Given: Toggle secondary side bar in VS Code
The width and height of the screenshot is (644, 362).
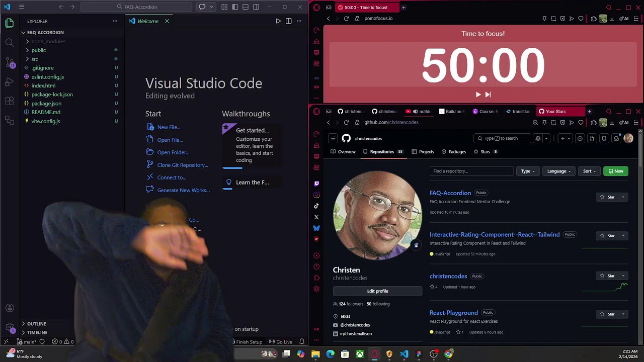Looking at the screenshot, I should [256, 7].
